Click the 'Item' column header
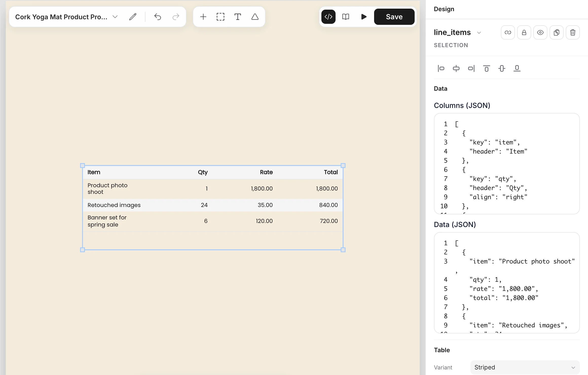Screen dimensions: 588x375 94,172
